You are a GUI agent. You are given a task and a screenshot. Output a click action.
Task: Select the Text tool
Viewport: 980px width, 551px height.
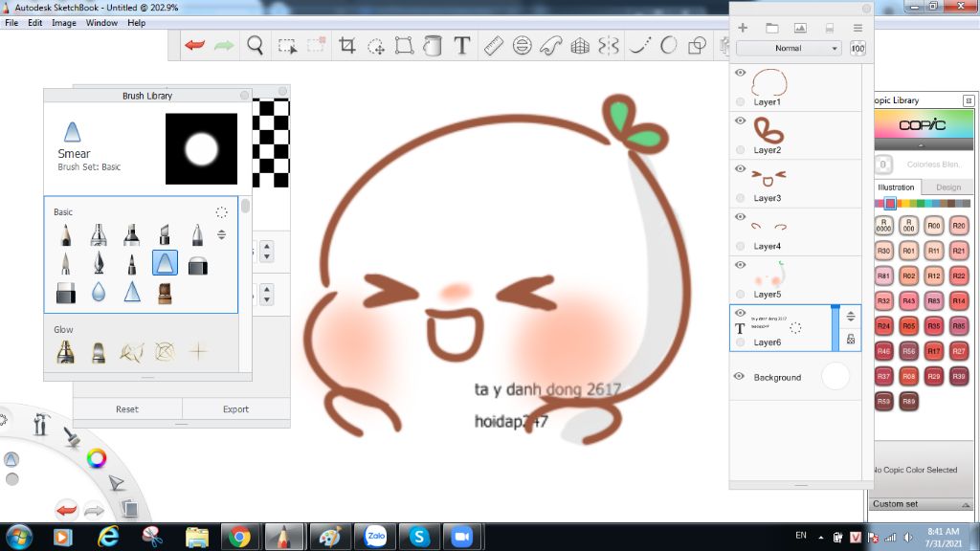click(x=462, y=45)
